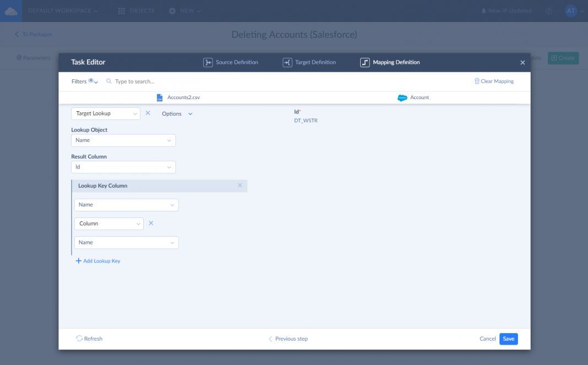Toggle the Filters visibility eye dropdown
The width and height of the screenshot is (588, 365).
pyautogui.click(x=93, y=81)
